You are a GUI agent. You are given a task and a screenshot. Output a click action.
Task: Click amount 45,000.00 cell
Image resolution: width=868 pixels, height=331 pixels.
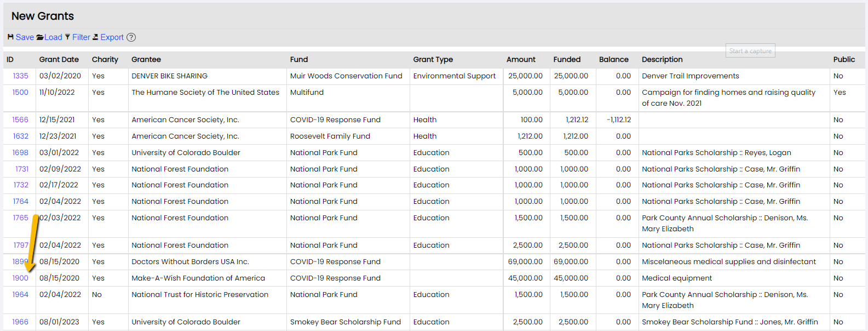525,278
